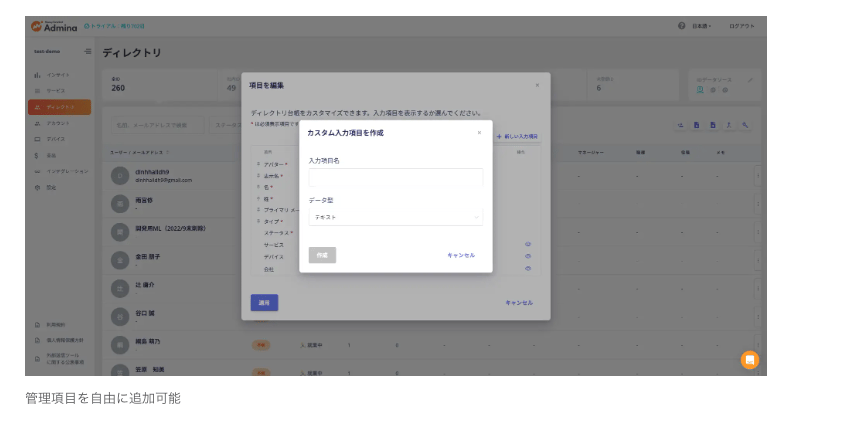The image size is (854, 421).
Task: Open 開発用ML（2022/9末削除） row
Action: (170, 228)
